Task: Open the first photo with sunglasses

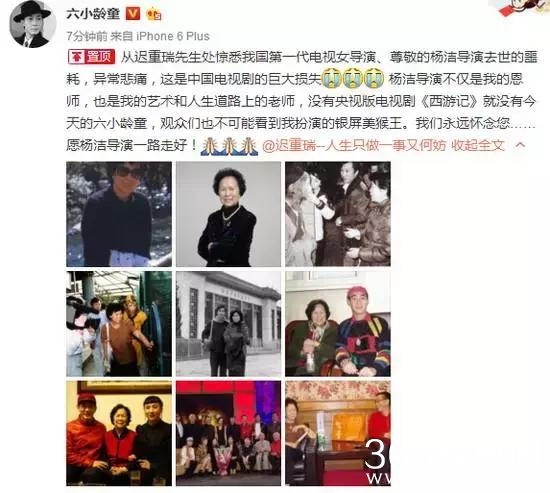Action: 119,214
